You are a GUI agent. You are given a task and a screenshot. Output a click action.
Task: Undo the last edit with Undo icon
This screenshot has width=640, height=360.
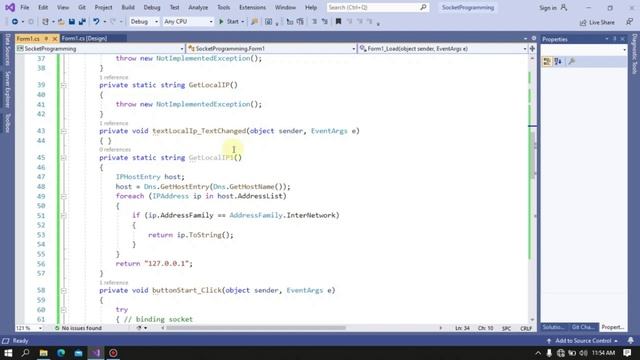(x=96, y=22)
